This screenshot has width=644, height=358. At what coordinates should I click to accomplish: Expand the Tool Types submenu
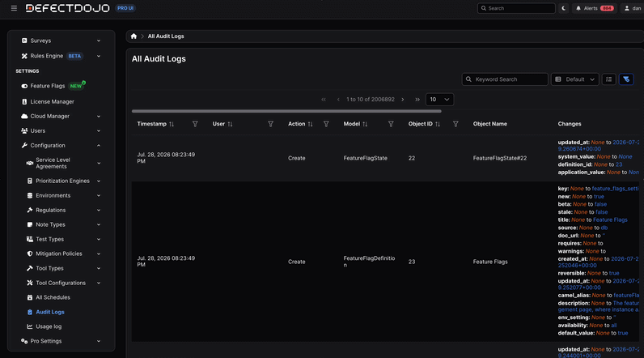(x=64, y=268)
